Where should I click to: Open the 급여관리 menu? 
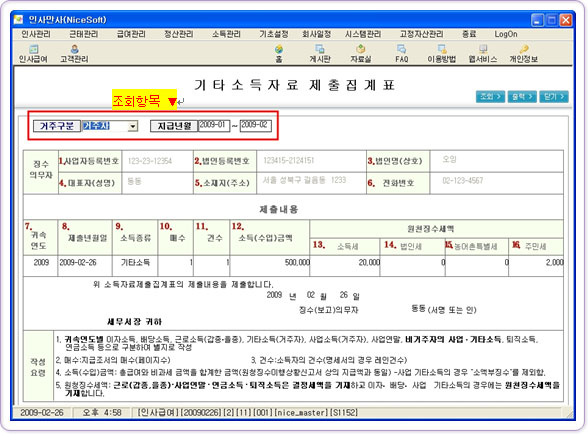tap(131, 34)
